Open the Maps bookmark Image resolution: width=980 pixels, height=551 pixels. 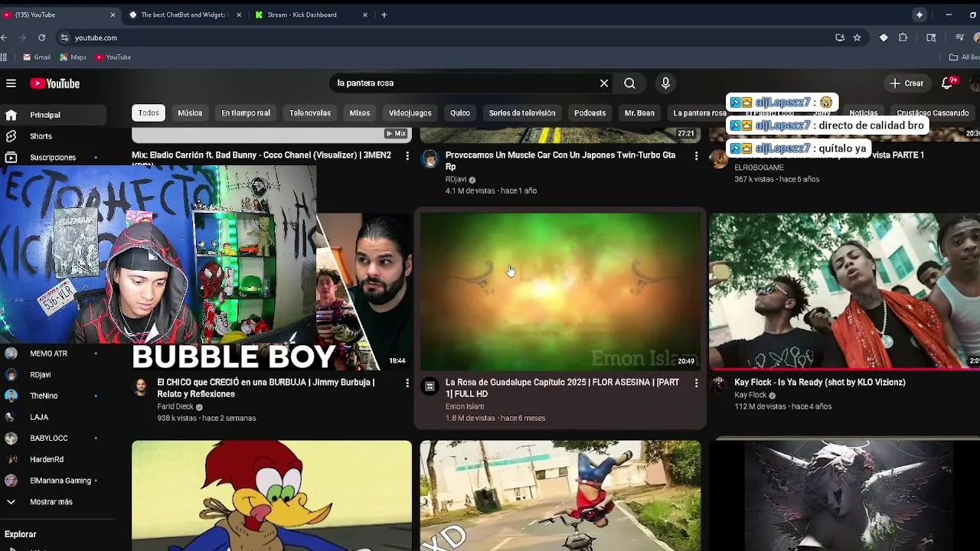point(73,57)
